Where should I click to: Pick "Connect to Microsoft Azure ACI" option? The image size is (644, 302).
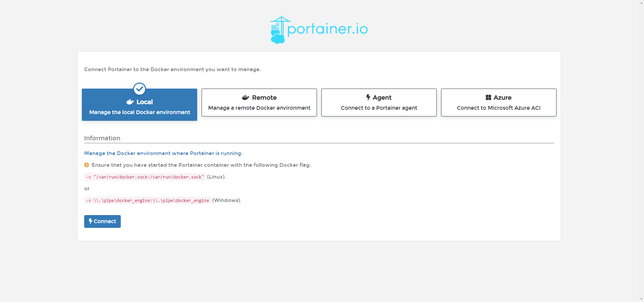coord(498,108)
